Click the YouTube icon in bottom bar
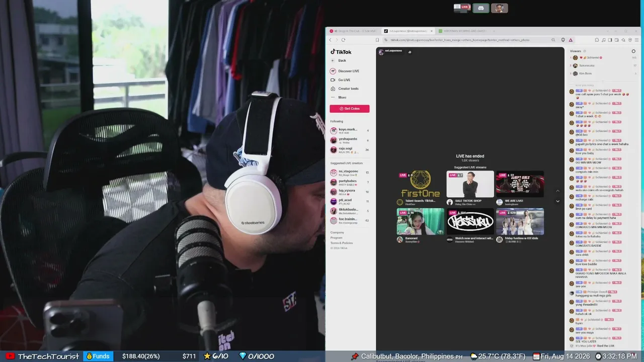 9,356
